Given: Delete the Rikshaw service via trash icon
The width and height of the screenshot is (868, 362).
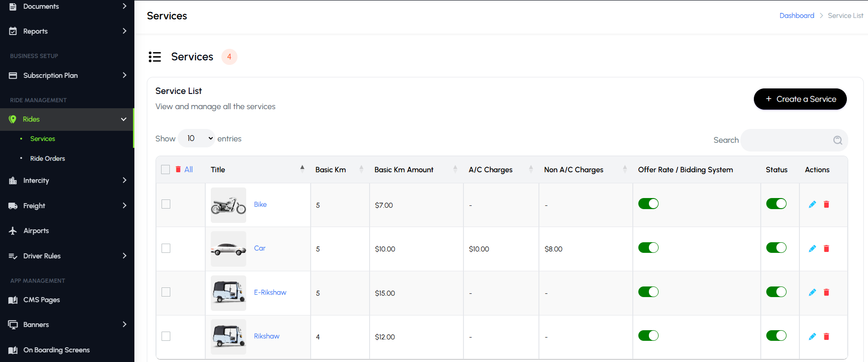Looking at the screenshot, I should pyautogui.click(x=826, y=337).
